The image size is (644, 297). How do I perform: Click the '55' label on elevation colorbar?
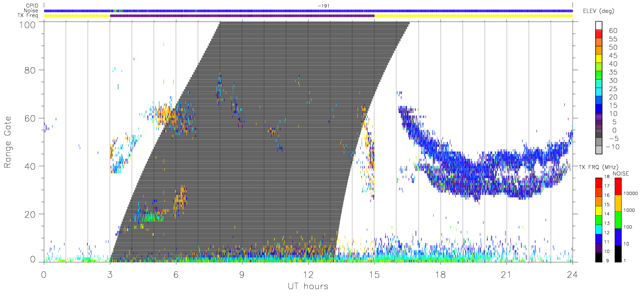click(613, 39)
